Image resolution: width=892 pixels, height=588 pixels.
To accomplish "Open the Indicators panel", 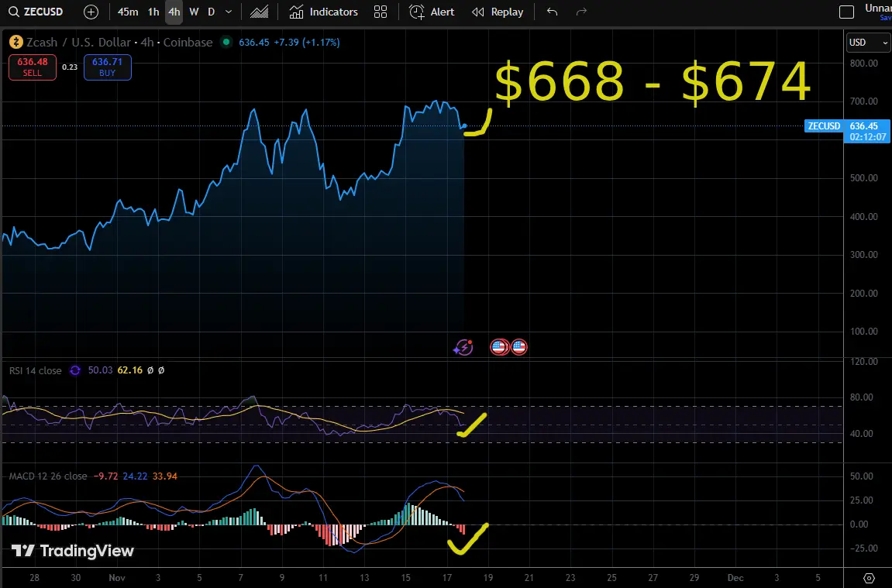I will (x=324, y=12).
